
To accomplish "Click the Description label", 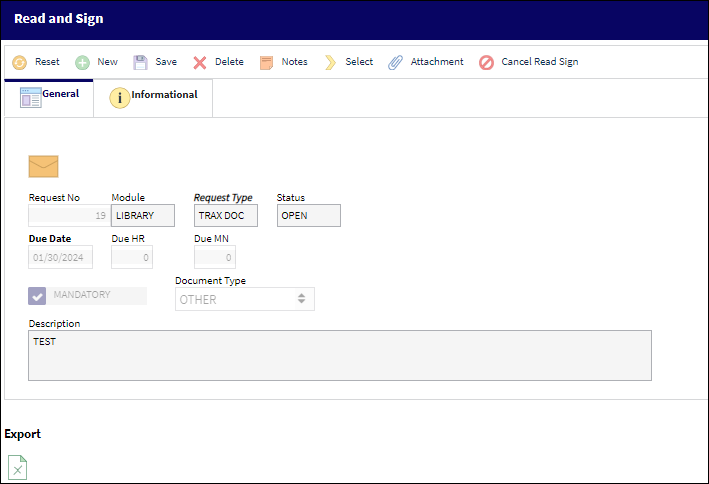I will [54, 324].
